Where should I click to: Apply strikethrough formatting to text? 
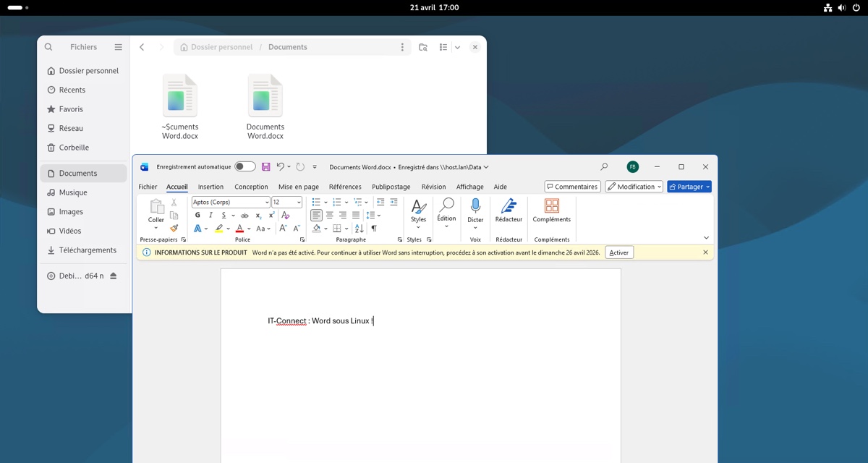[244, 216]
